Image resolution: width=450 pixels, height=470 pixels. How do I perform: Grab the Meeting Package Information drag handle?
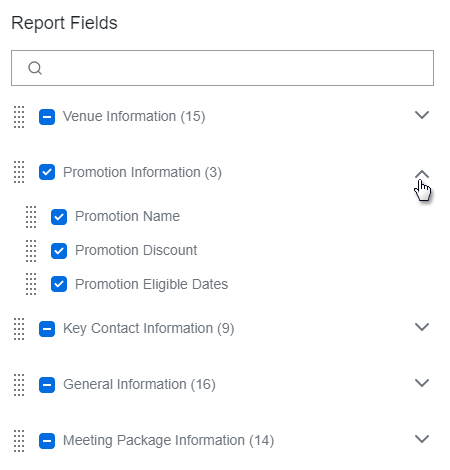click(x=19, y=441)
